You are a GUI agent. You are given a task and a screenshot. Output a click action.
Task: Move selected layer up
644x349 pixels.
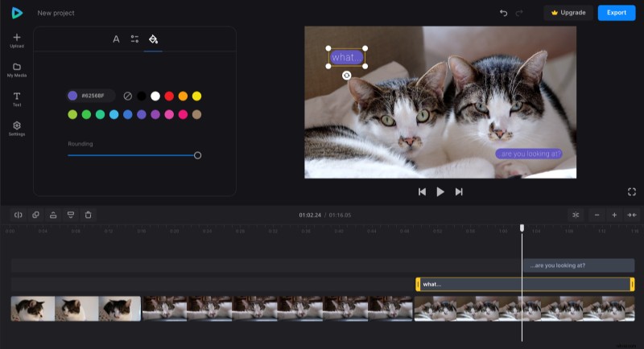53,215
